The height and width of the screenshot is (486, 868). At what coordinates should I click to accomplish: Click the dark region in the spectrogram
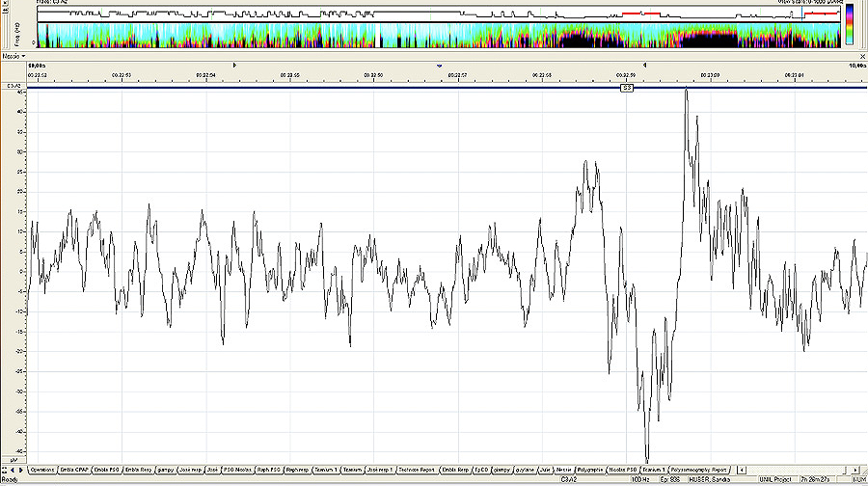tap(588, 39)
